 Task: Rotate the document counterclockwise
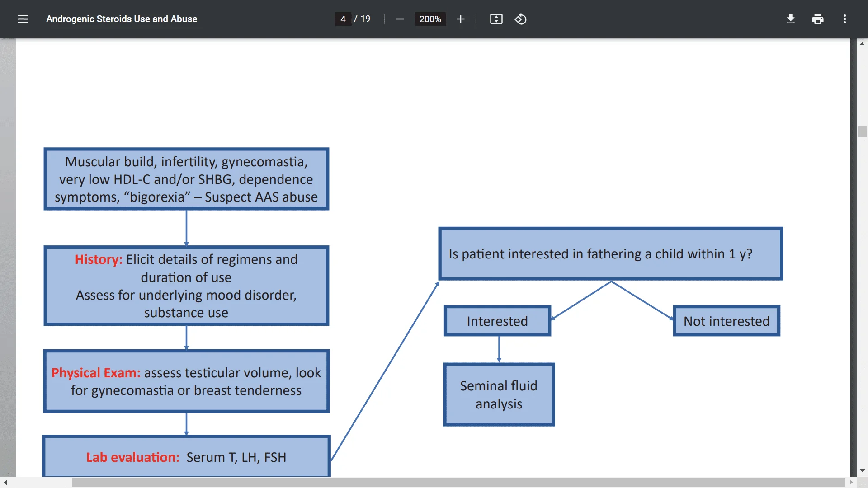pyautogui.click(x=520, y=19)
